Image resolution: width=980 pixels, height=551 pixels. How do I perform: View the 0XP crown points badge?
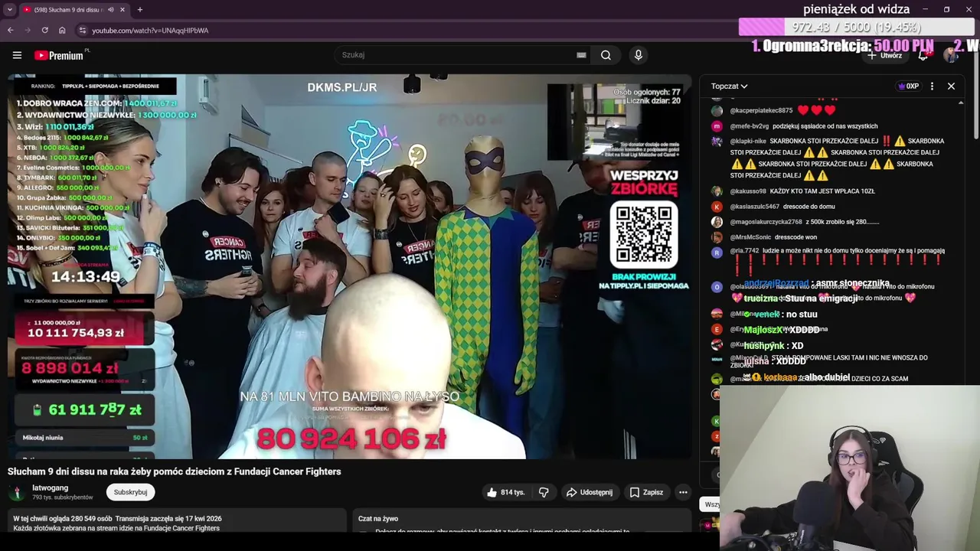pyautogui.click(x=908, y=86)
